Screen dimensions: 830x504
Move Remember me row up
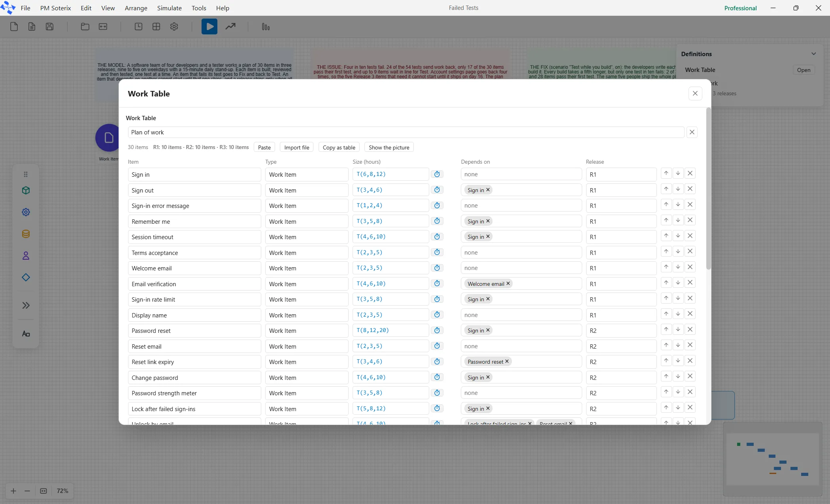coord(666,220)
